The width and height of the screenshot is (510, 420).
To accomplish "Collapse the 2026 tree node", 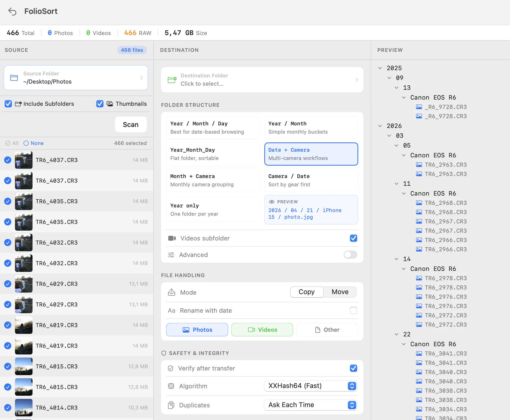I will (x=380, y=126).
